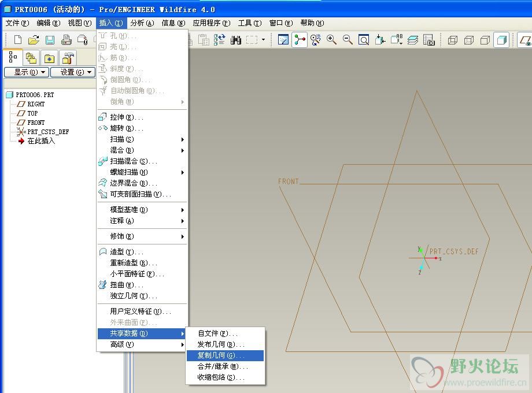Select 复制几何(G)... in the submenu
The image size is (532, 393).
tap(226, 355)
